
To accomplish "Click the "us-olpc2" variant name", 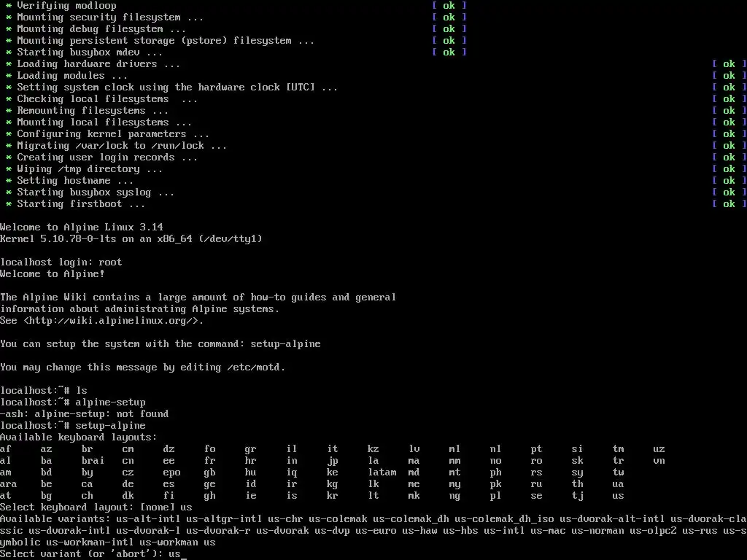I will pos(653,531).
